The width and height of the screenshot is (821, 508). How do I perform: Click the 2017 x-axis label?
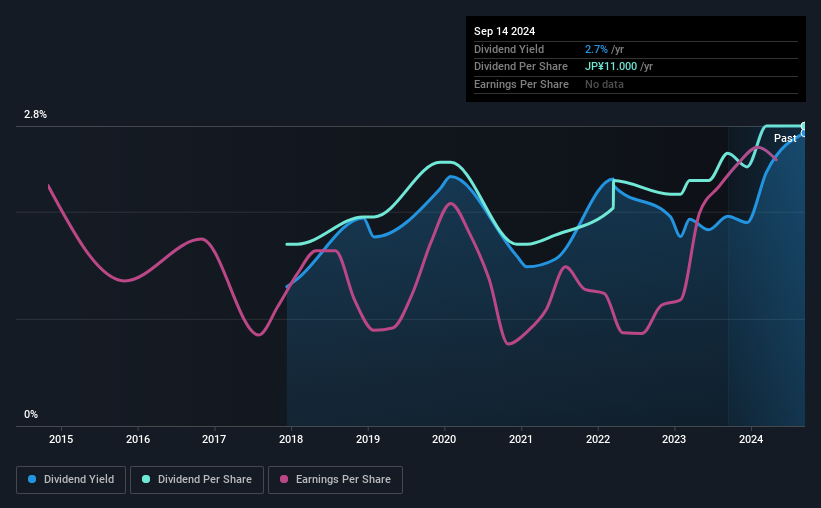(x=214, y=439)
